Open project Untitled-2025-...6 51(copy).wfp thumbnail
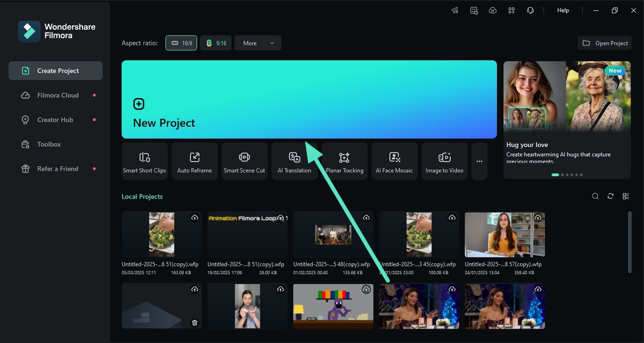Image resolution: width=644 pixels, height=343 pixels. point(161,234)
